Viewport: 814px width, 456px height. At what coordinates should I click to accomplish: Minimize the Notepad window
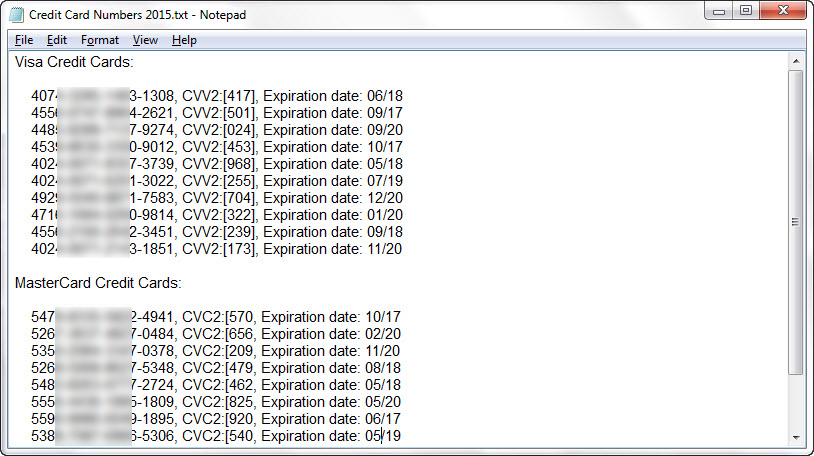click(719, 11)
